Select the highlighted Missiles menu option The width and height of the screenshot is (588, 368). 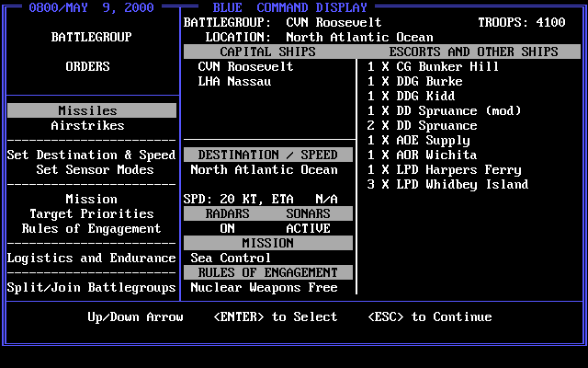click(92, 110)
